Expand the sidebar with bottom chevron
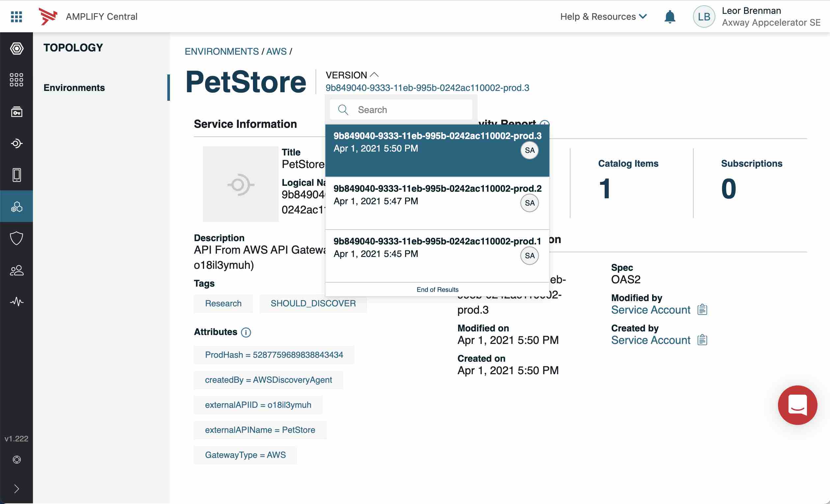Viewport: 830px width, 504px height. click(16, 489)
